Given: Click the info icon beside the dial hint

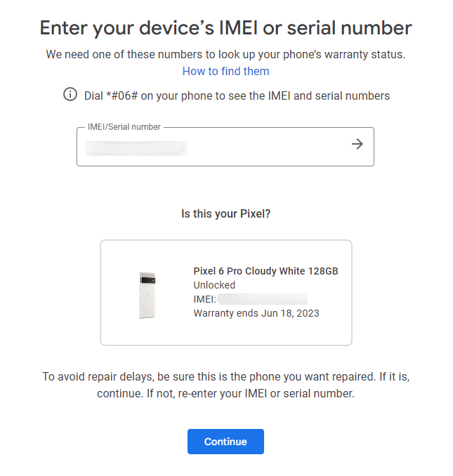Looking at the screenshot, I should 70,95.
